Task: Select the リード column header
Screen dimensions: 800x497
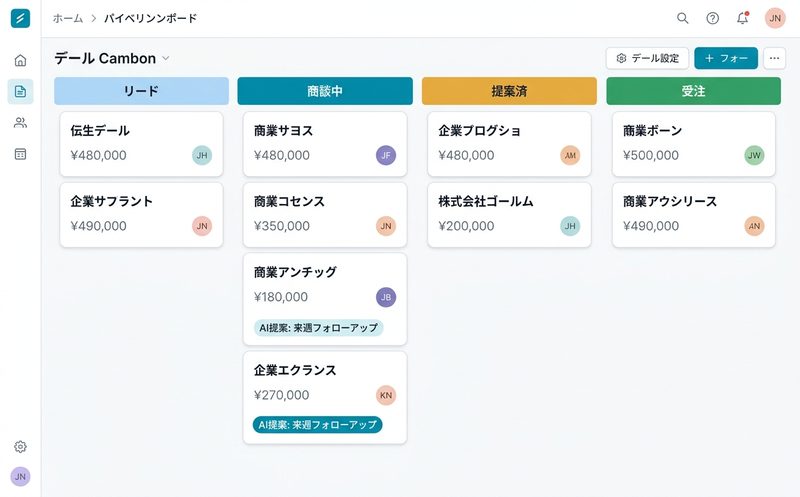Action: click(141, 91)
